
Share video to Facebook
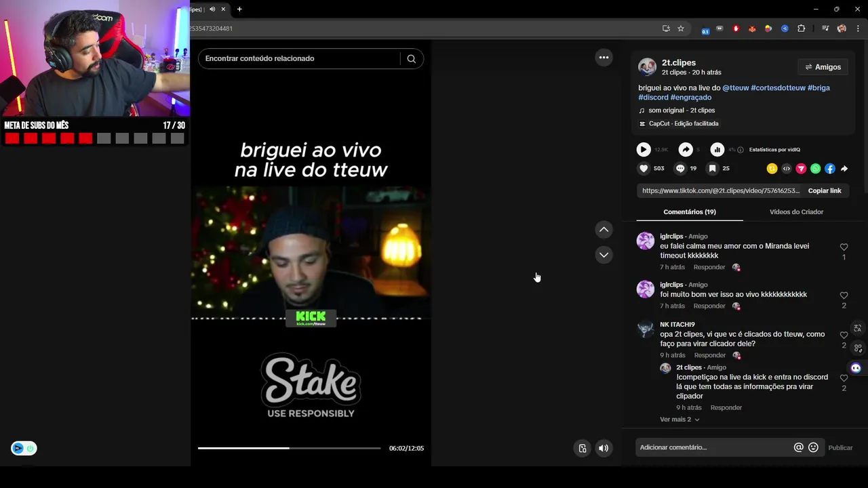(x=830, y=169)
